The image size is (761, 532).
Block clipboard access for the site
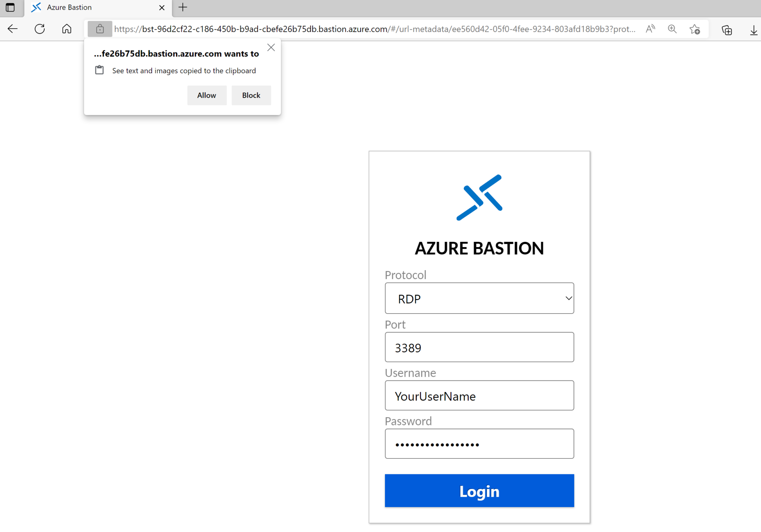click(x=251, y=95)
